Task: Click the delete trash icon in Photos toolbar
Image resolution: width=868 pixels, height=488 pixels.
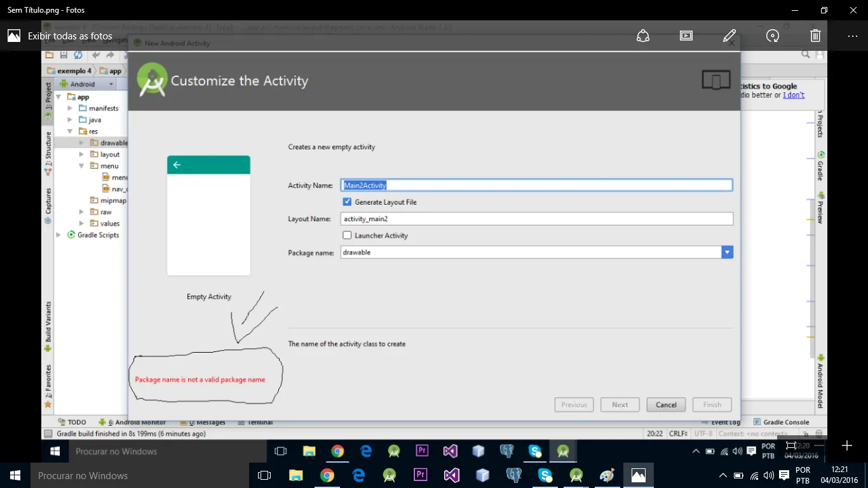Action: pos(816,36)
